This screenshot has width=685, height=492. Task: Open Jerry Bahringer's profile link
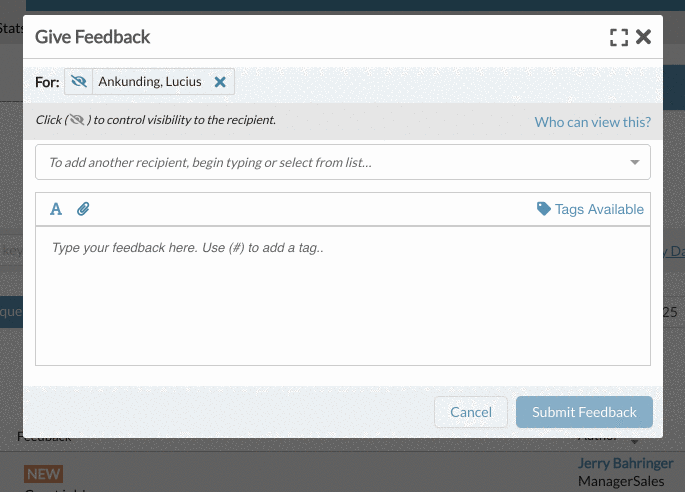(x=625, y=463)
